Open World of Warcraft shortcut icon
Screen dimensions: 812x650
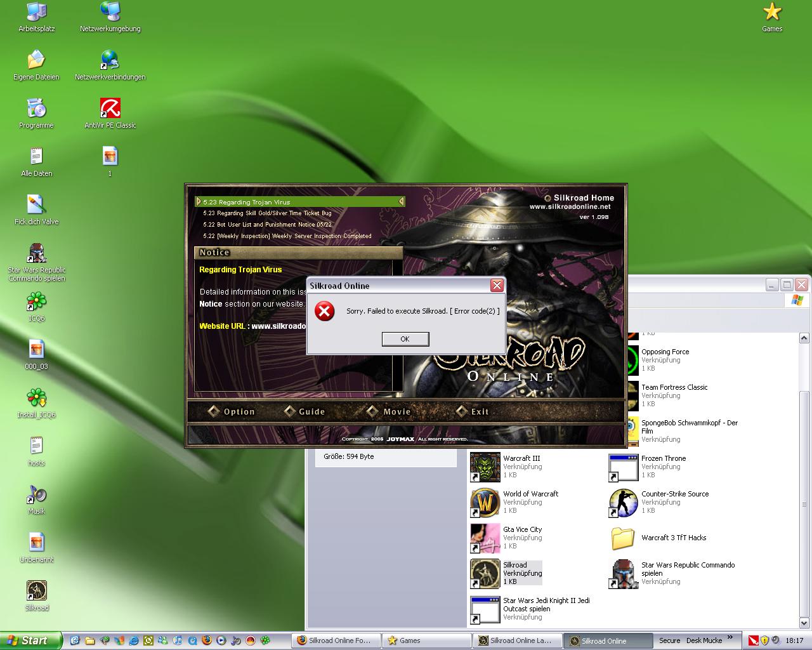(x=485, y=503)
